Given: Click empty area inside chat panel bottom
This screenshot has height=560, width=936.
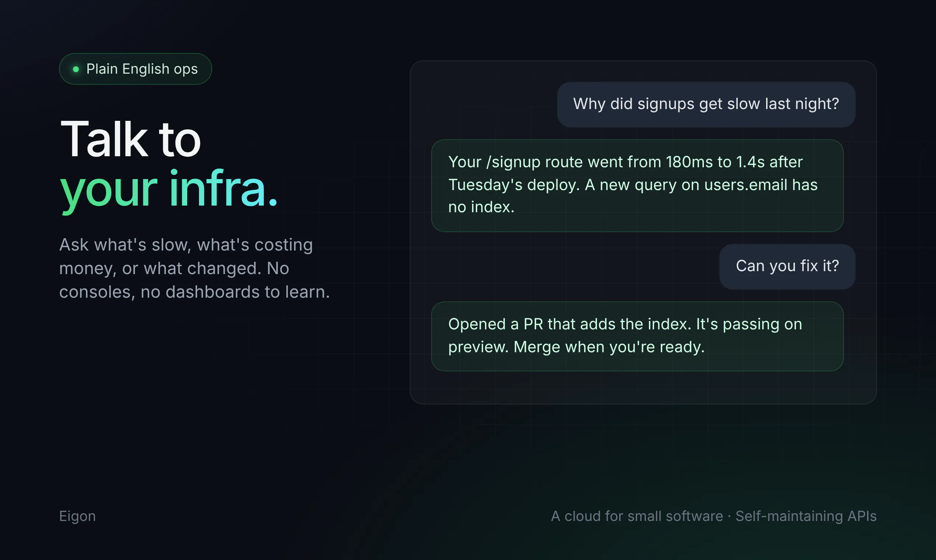Looking at the screenshot, I should click(x=643, y=388).
